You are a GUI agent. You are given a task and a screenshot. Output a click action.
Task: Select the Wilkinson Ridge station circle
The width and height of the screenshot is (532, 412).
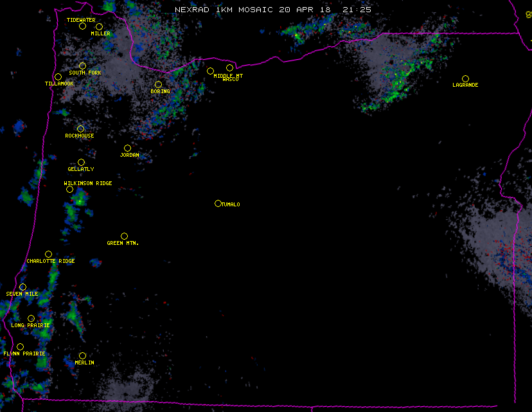tap(69, 189)
